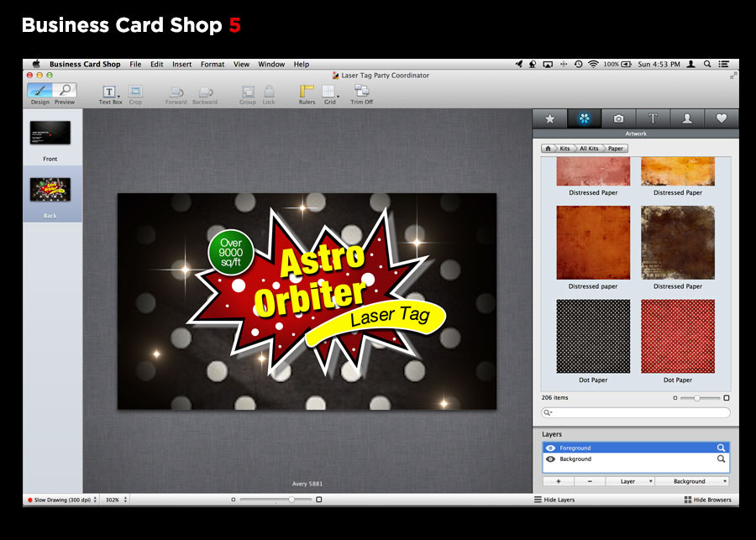Screen dimensions: 756x540
Task: Pick the red Dot Paper swatch
Action: [x=678, y=336]
